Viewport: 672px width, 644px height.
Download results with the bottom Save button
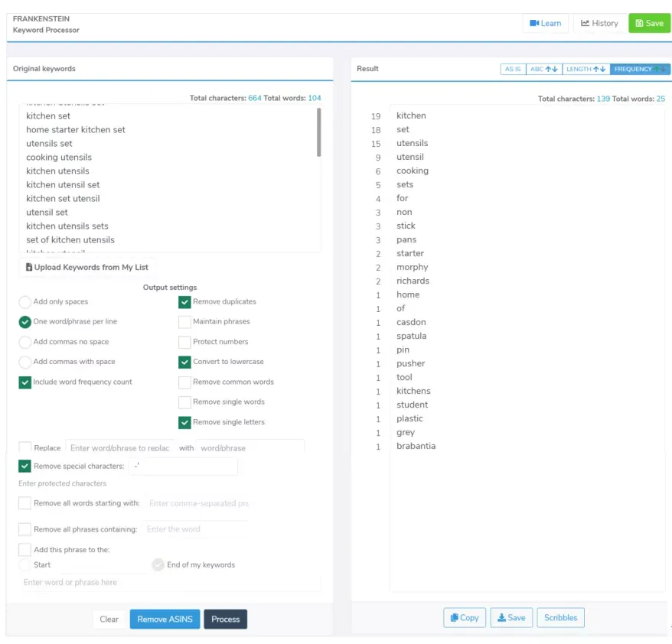click(511, 617)
